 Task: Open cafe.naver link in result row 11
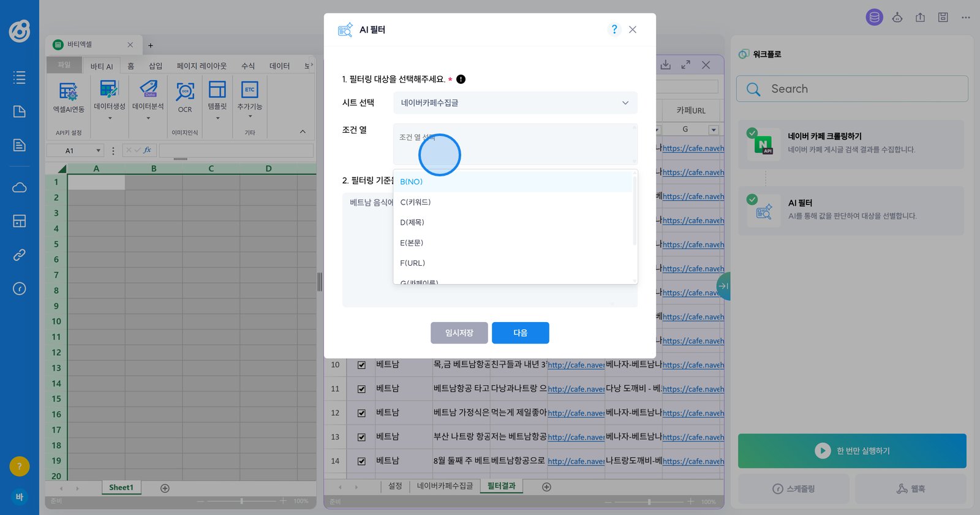click(x=576, y=389)
